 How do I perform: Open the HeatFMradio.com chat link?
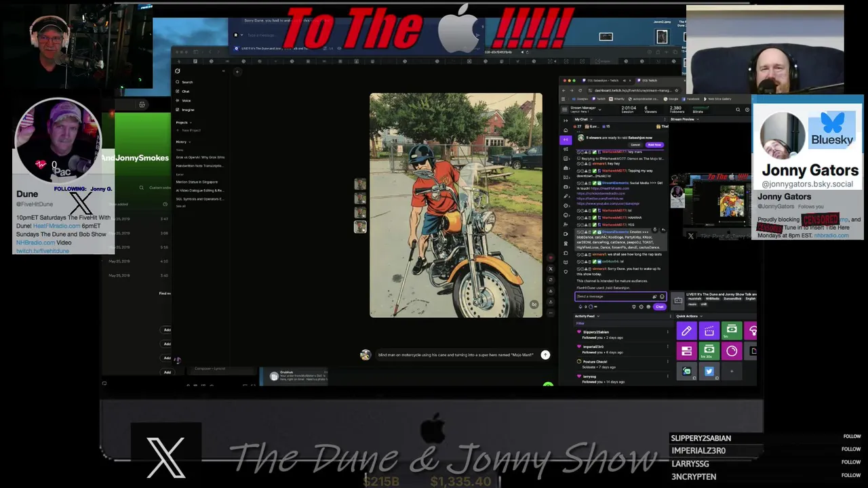(x=610, y=188)
